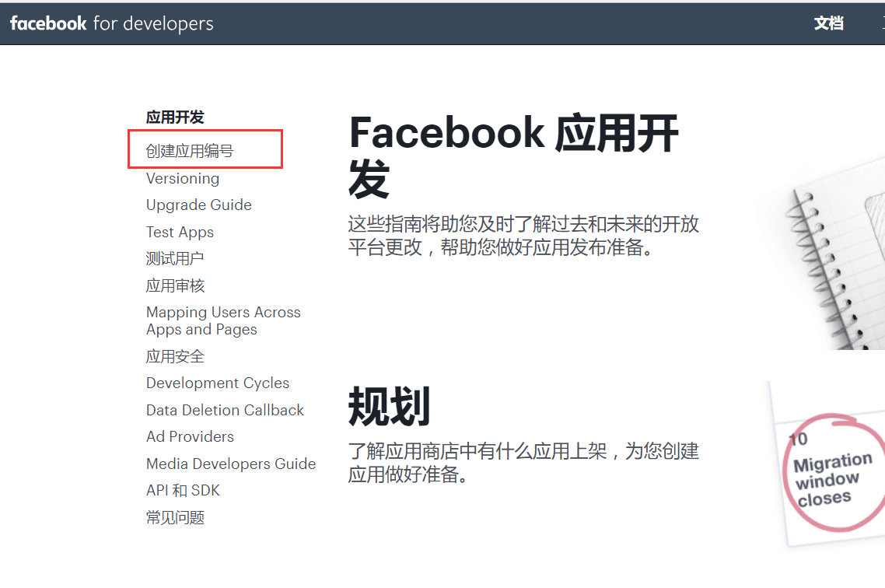Open the 测试用户 sidebar link
The image size is (885, 588).
175,258
